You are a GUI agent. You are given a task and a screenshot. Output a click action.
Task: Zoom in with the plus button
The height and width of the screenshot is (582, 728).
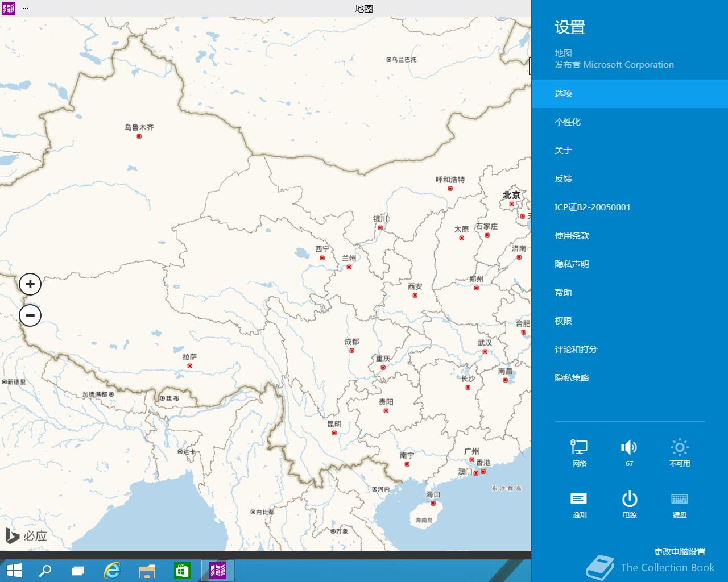click(30, 284)
